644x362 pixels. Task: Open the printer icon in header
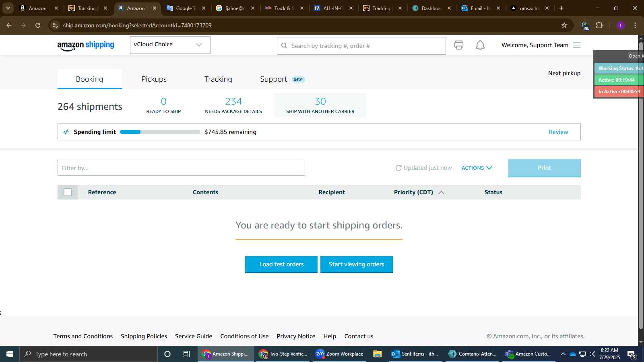coord(459,45)
